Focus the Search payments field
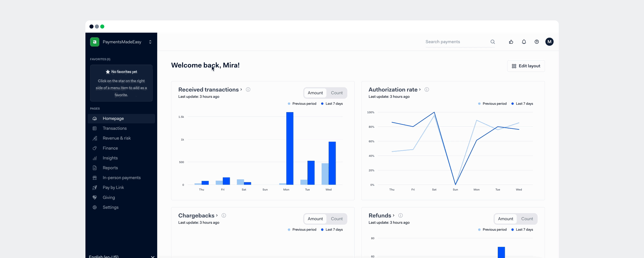Screen dimensions: 644x258 [x=456, y=42]
